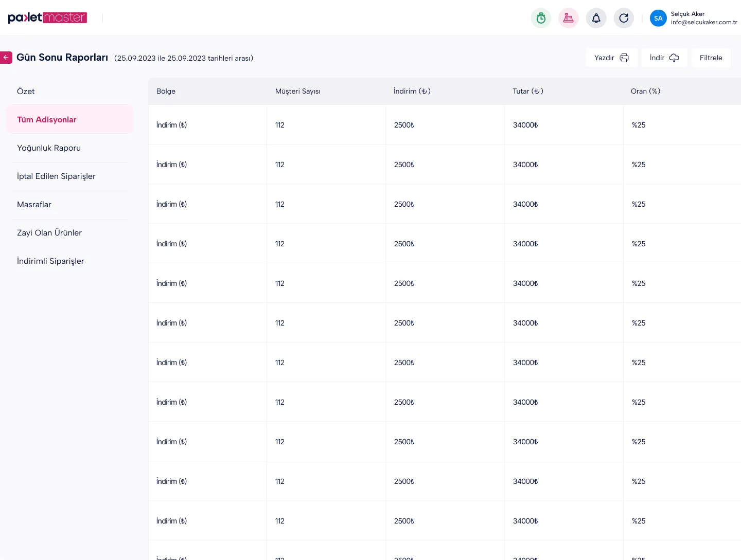Open notifications bell icon

pos(596,18)
